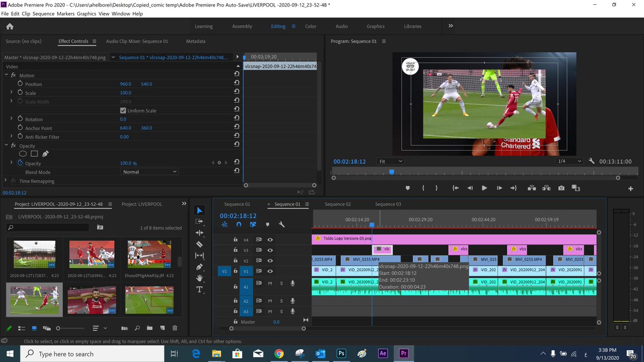Toggle Linked Selection in timeline

pos(253,225)
